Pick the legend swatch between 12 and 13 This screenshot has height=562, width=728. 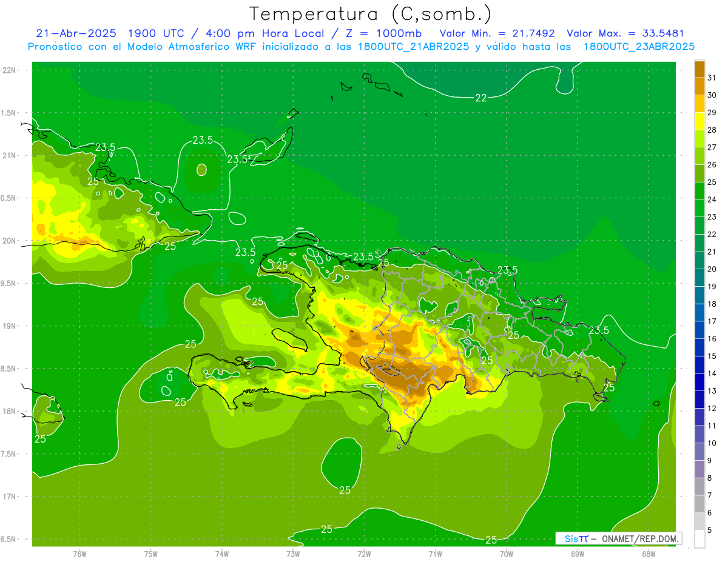click(x=699, y=400)
